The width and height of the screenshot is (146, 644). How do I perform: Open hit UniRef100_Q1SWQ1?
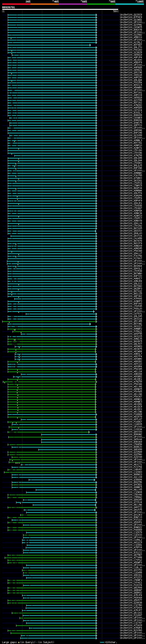[131, 20]
